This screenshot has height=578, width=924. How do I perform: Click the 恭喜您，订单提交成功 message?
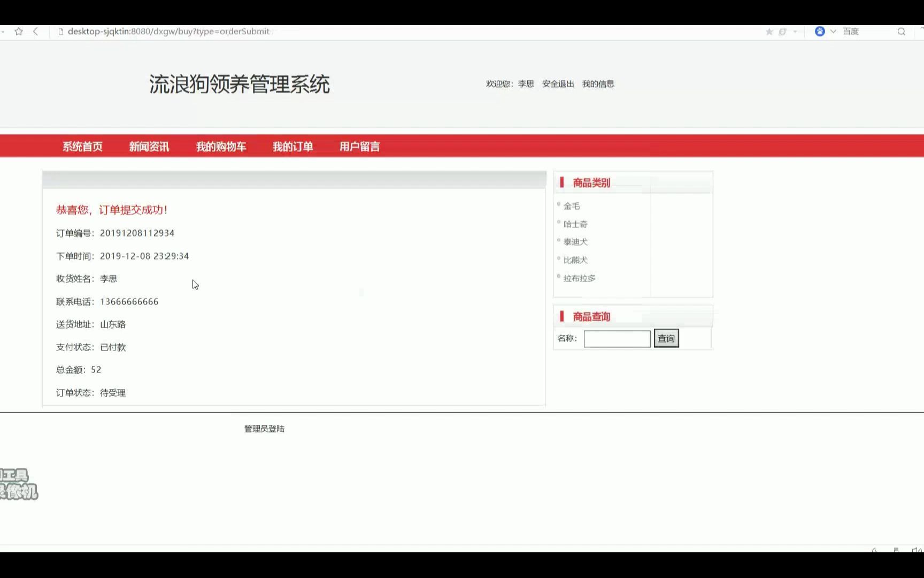point(112,210)
